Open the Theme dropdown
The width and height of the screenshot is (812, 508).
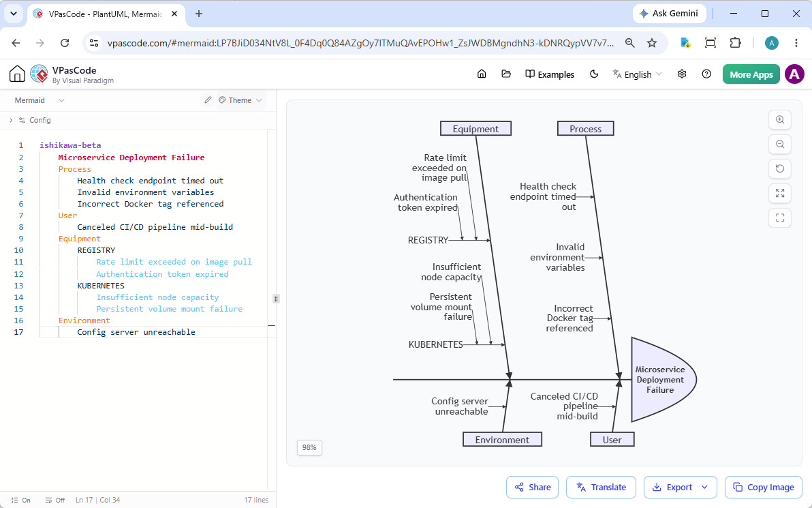pyautogui.click(x=240, y=100)
